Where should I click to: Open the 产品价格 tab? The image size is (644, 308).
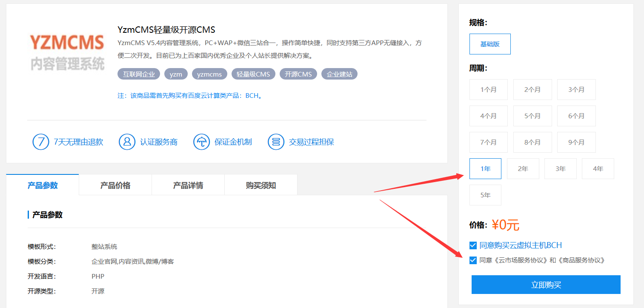[115, 185]
